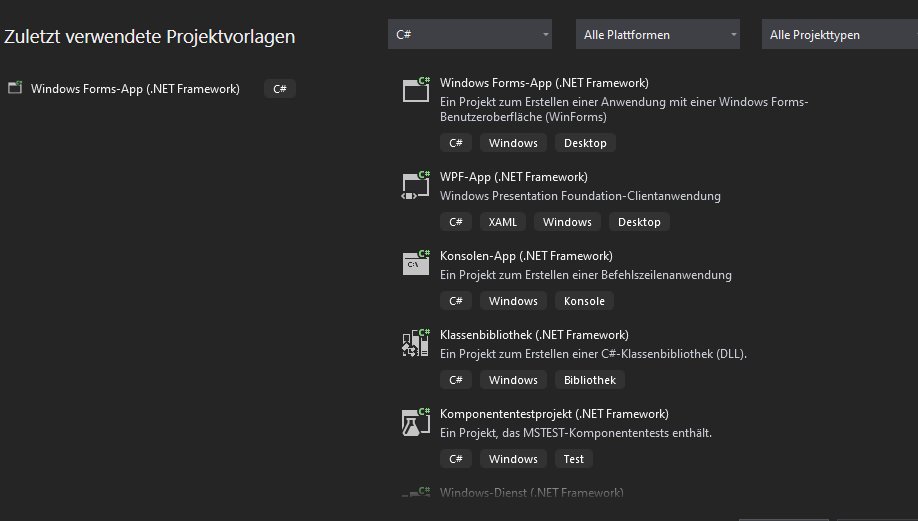Click Bibliothek tag under Klassenbibliothek

point(590,380)
